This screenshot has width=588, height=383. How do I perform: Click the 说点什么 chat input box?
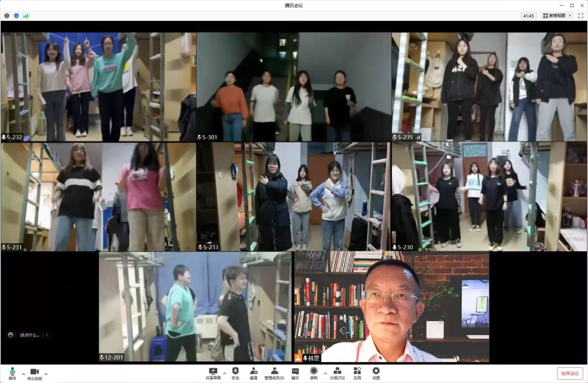pos(29,335)
